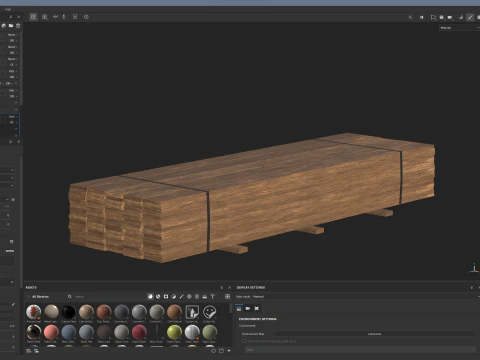
Task: Filter assets by Materials sphere icon
Action: point(150,296)
